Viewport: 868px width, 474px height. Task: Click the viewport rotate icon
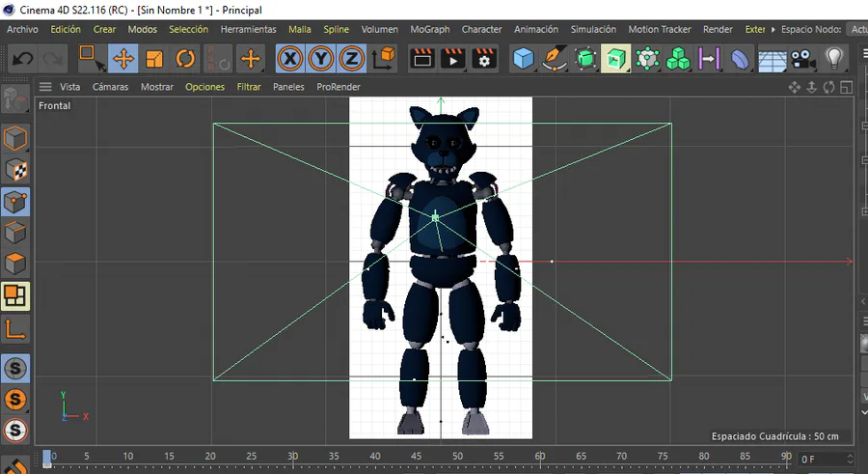tap(828, 87)
